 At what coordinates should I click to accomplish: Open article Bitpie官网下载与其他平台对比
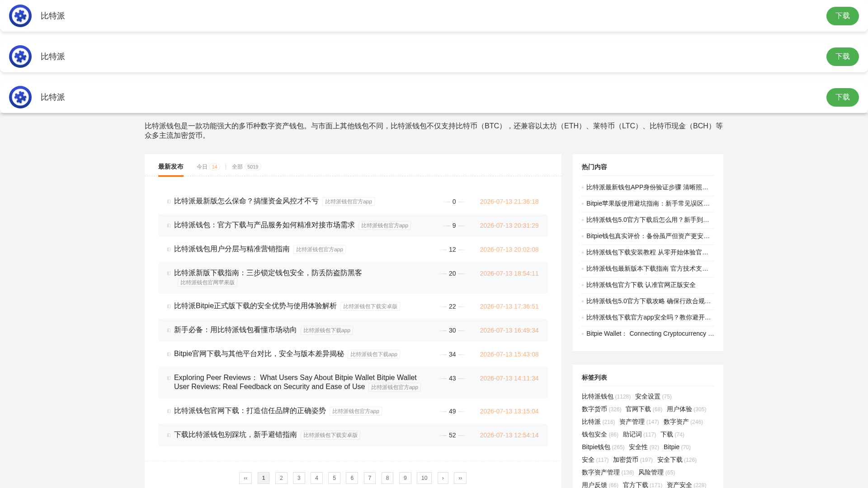coord(259,354)
